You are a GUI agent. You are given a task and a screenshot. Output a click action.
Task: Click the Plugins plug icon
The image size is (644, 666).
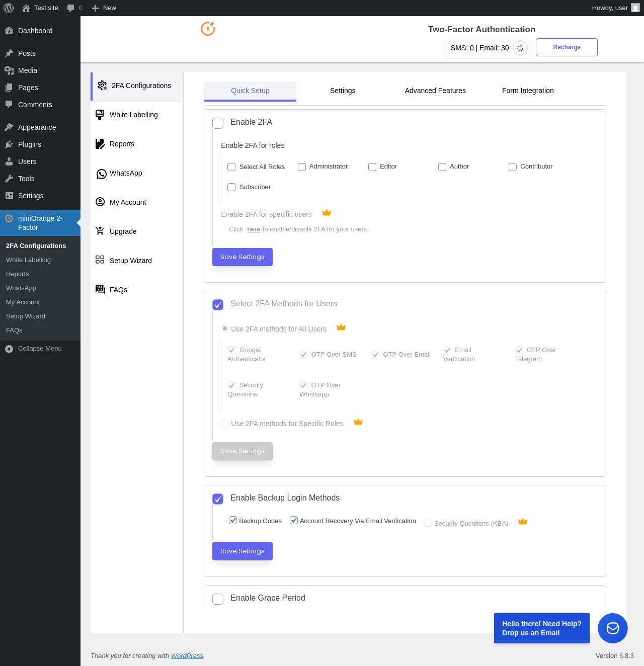9,144
